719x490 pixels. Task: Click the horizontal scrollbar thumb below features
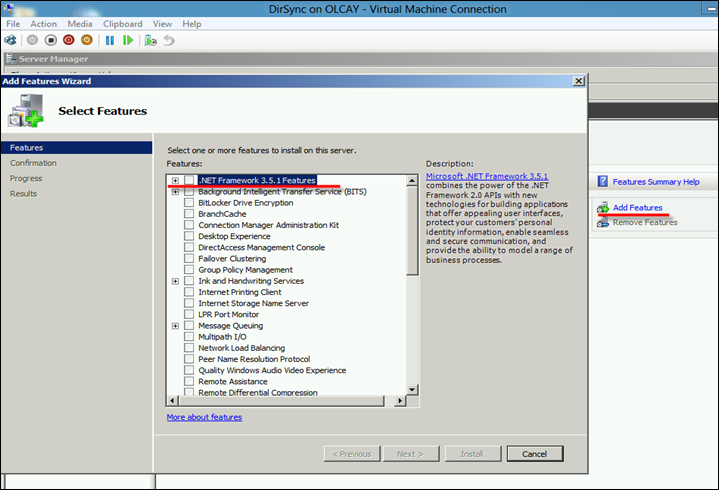tap(281, 401)
